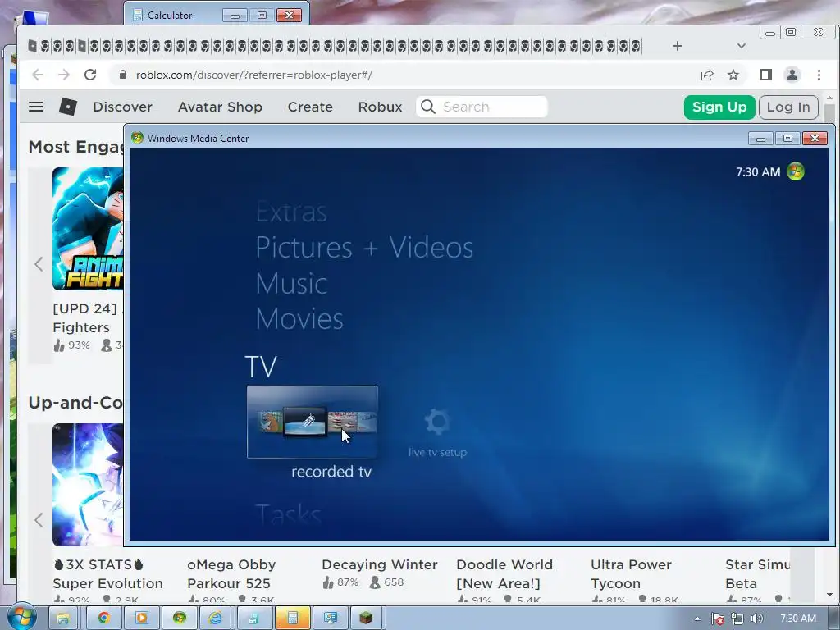This screenshot has width=840, height=630.
Task: Switch to Calculator via taskbar icon
Action: point(293,619)
